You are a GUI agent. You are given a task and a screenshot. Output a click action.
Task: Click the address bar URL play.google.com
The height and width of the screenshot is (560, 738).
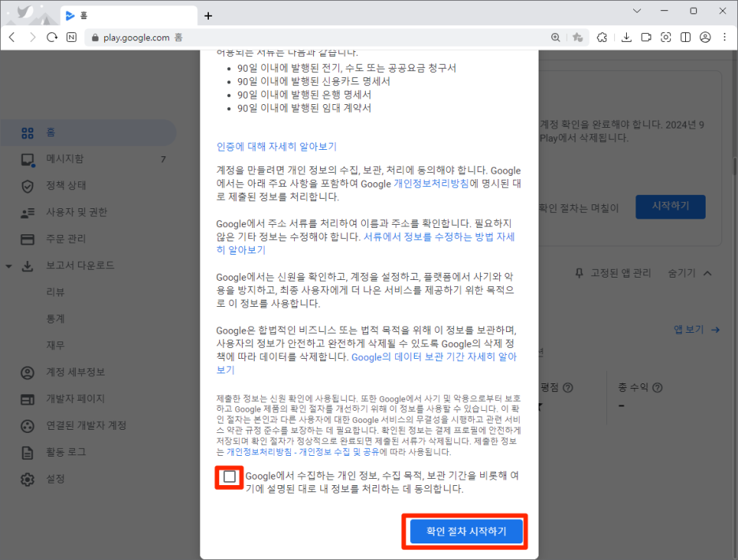(x=136, y=38)
